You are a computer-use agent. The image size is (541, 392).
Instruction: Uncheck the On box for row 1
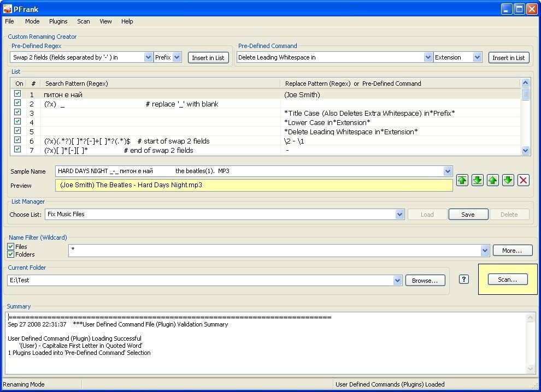[17, 93]
